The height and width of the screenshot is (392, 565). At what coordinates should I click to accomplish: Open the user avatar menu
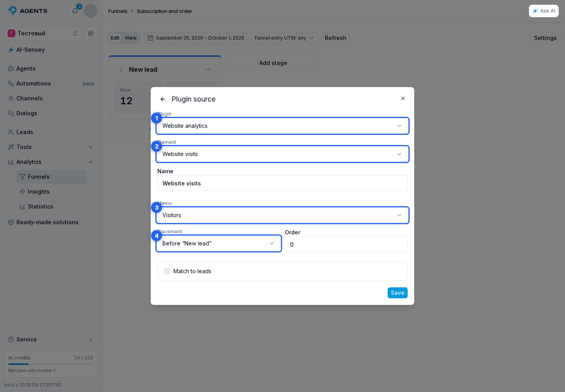[x=91, y=11]
